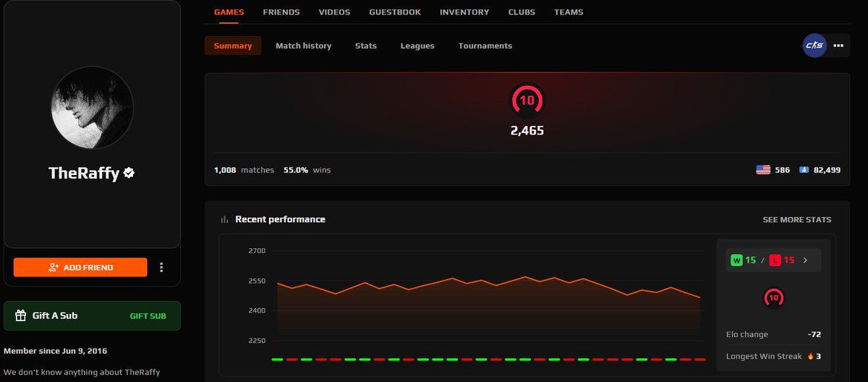This screenshot has width=868, height=382.
Task: Click the bar chart icon beside Recent performance
Action: 225,219
